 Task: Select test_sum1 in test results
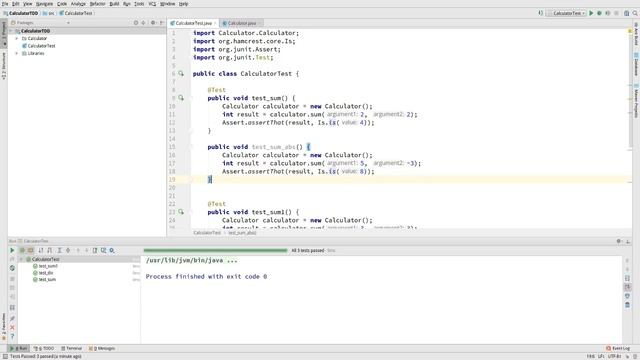pos(48,266)
